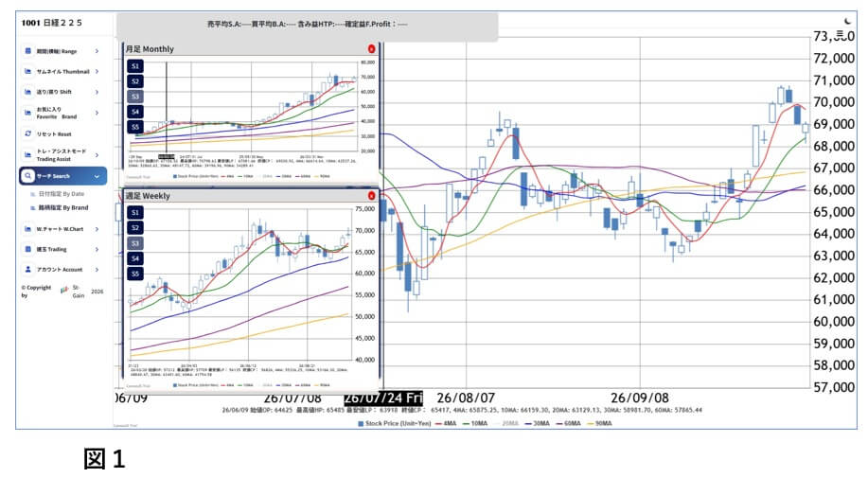Close the Weekly chart panel
The width and height of the screenshot is (868, 478).
click(371, 195)
